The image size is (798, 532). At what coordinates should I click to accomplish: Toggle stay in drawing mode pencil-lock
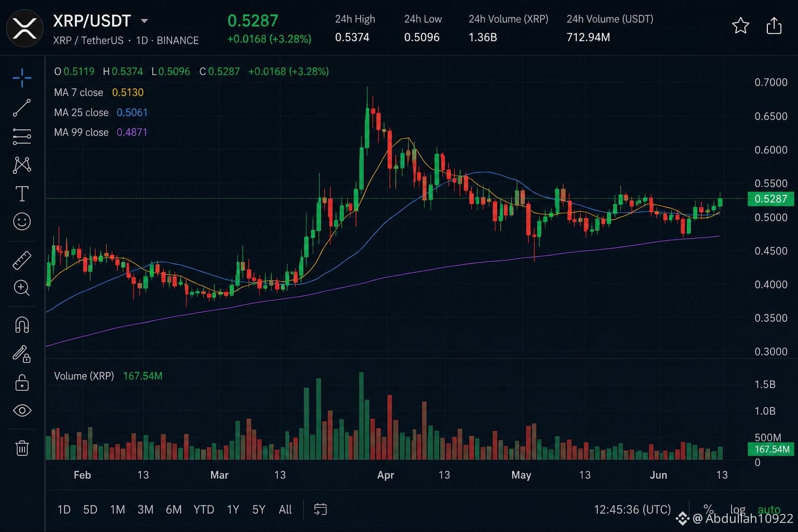[22, 354]
